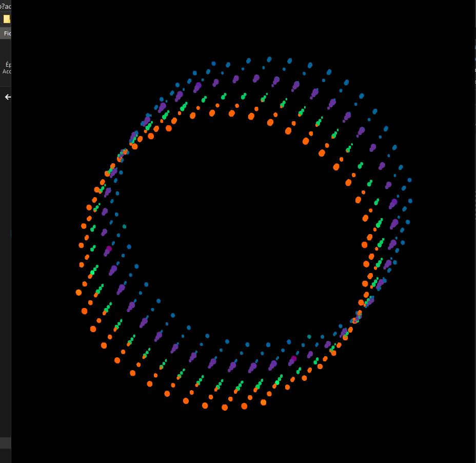Click the magenta dot on the ring's left side
The height and width of the screenshot is (463, 476).
[109, 249]
